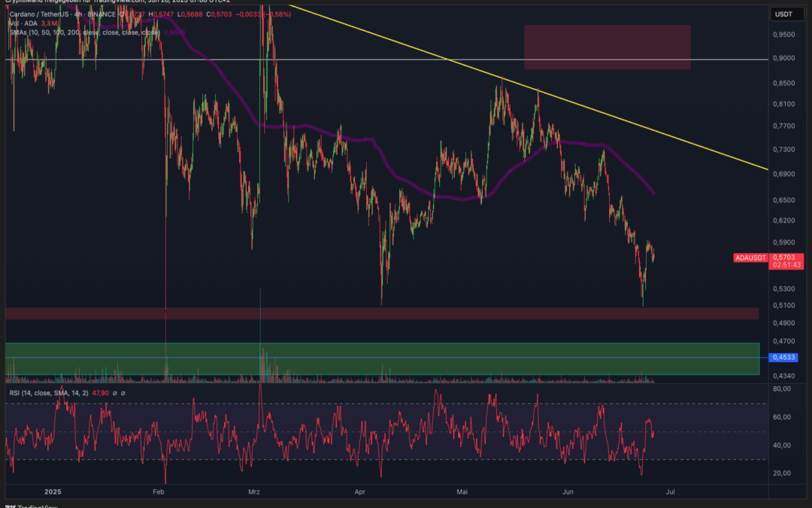Click the Mrz time axis label
The width and height of the screenshot is (812, 508).
254,492
